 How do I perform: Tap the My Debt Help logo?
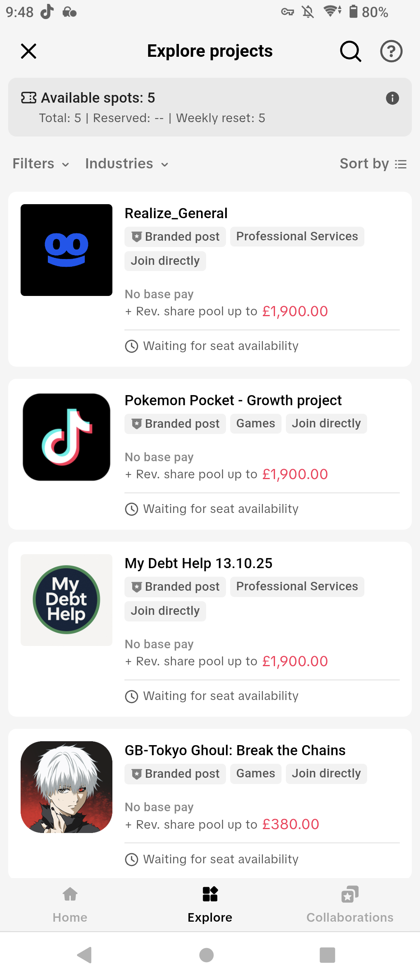pyautogui.click(x=66, y=600)
